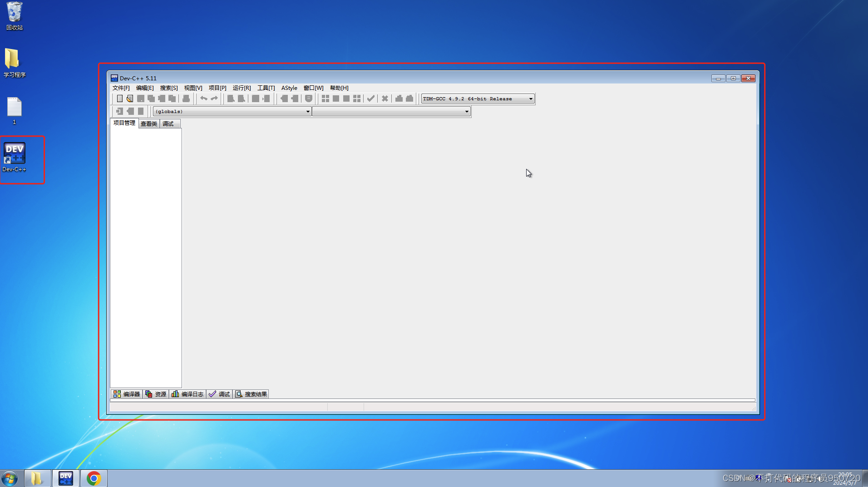Open the Windows Start menu
This screenshot has width=868, height=487.
(10, 478)
